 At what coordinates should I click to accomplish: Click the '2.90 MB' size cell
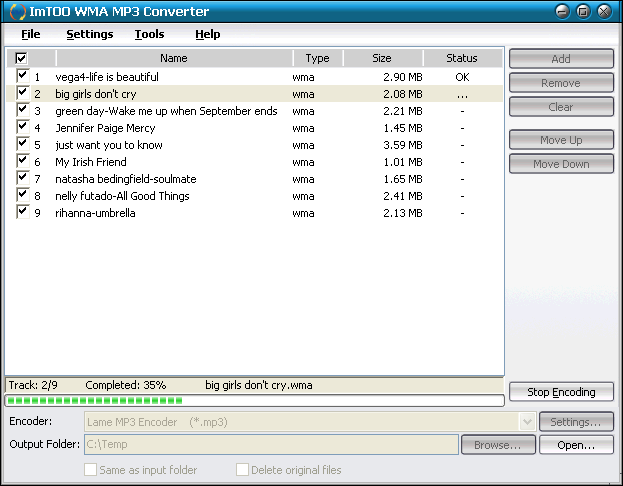click(x=402, y=77)
